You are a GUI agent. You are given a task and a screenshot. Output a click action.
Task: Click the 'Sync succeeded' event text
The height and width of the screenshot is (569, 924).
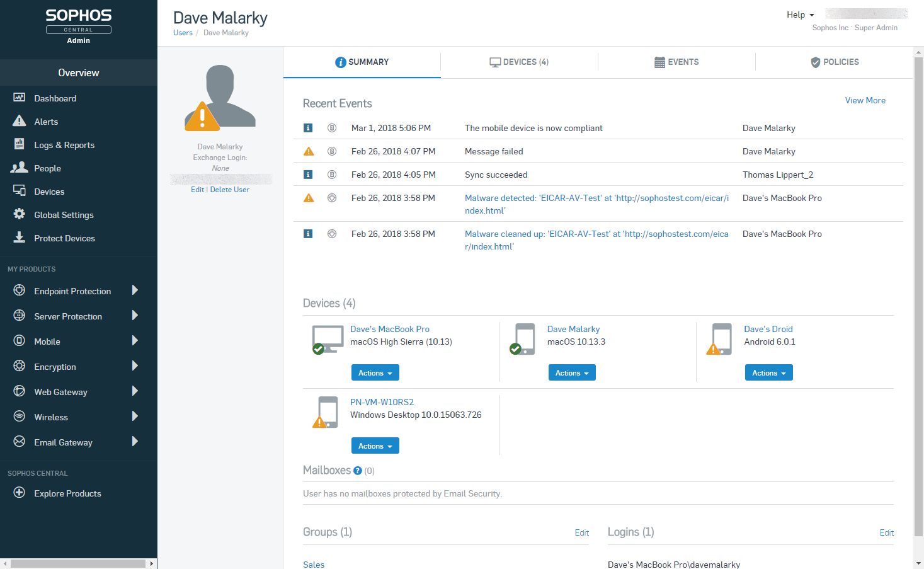click(496, 175)
